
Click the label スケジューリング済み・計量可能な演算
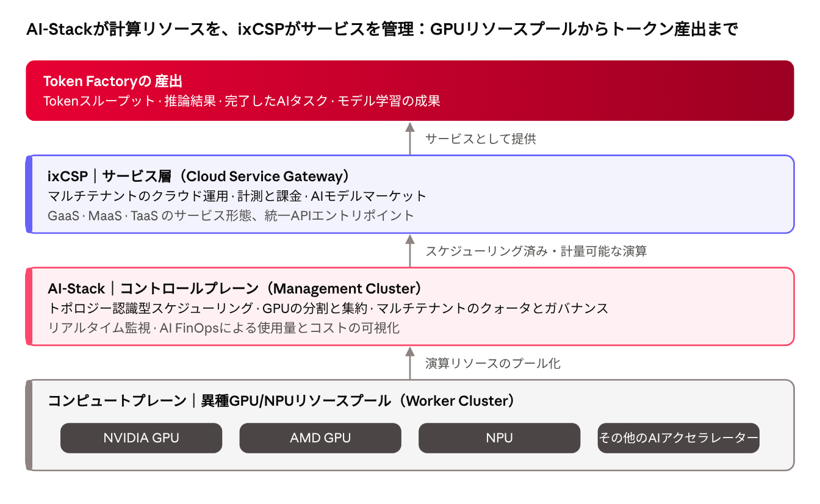536,251
